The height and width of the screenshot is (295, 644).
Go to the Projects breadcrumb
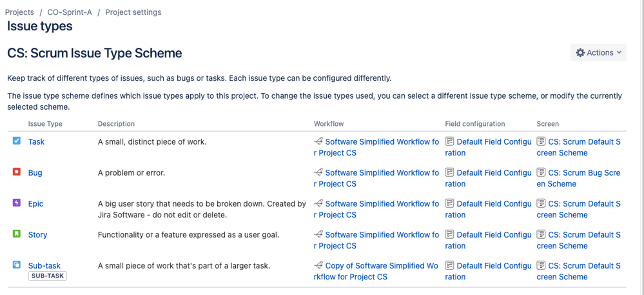click(19, 12)
